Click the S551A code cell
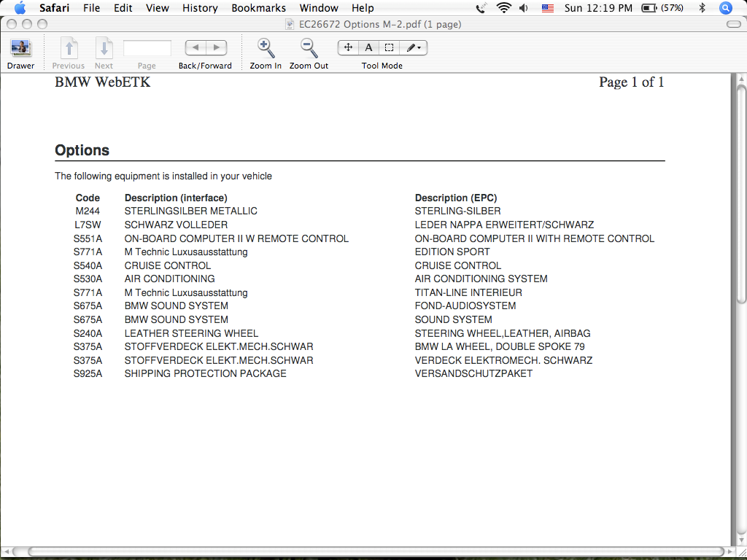The height and width of the screenshot is (560, 747). tap(88, 238)
